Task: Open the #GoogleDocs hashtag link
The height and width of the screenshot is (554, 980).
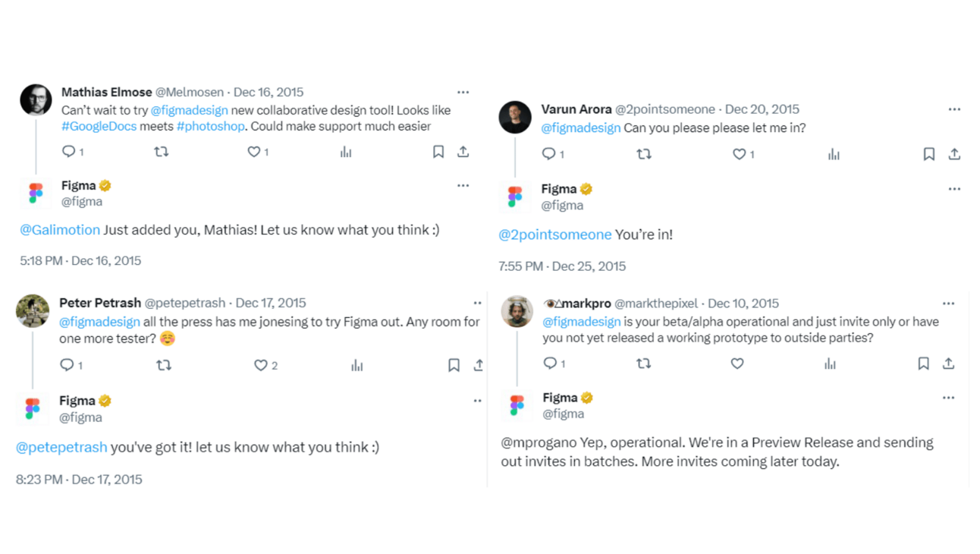Action: tap(99, 126)
